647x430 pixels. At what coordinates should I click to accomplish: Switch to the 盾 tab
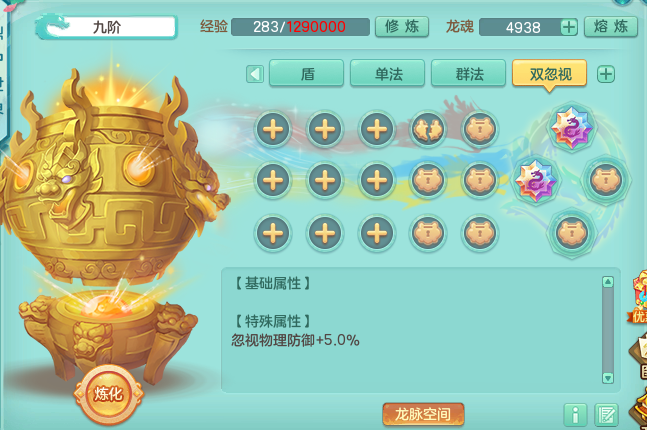pos(307,73)
